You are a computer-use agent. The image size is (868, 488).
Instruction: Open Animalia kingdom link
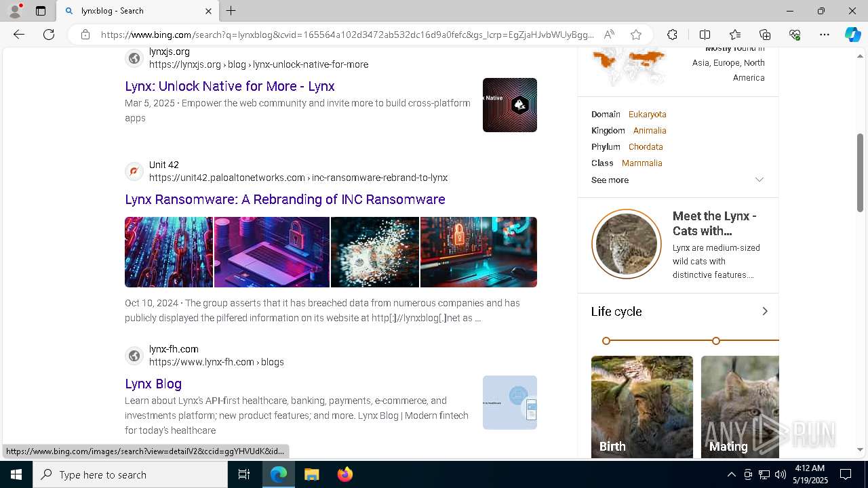click(650, 131)
